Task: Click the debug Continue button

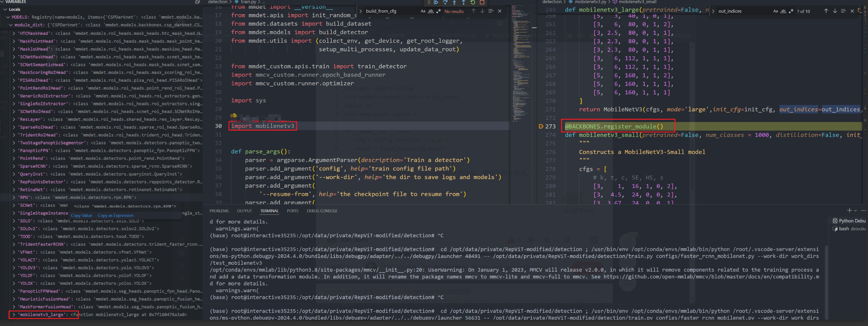Action: 436,2
